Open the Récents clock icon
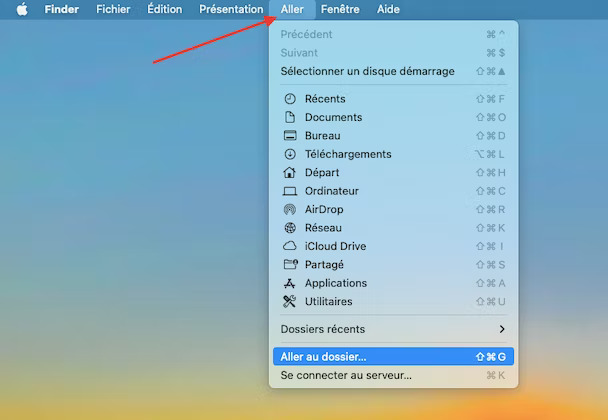Image resolution: width=608 pixels, height=420 pixels. click(290, 99)
